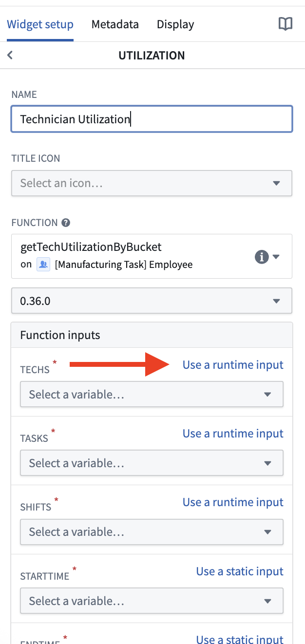Click the SHIFTS input label
305x644 pixels.
(36, 507)
